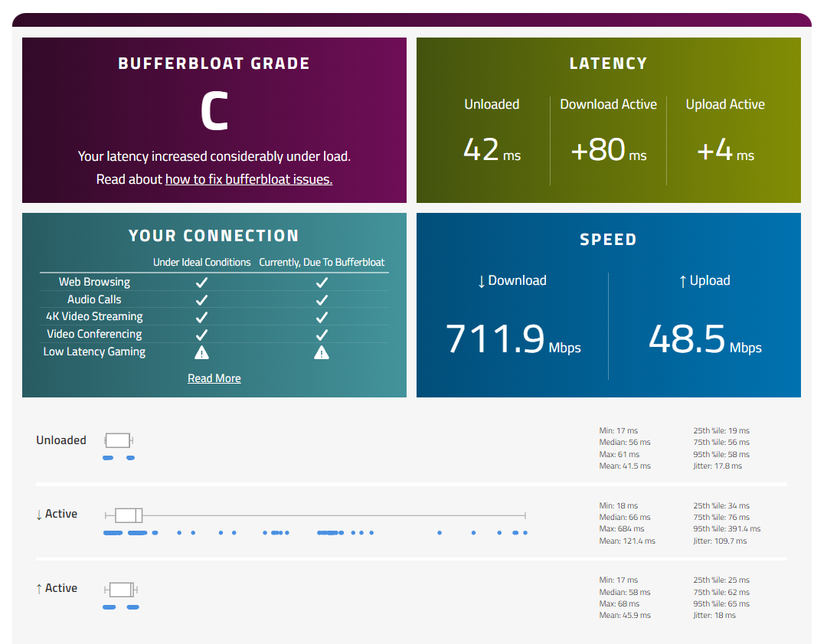This screenshot has width=827, height=644.
Task: Click the Currently, Due To Bufferbloat header
Action: 322,262
